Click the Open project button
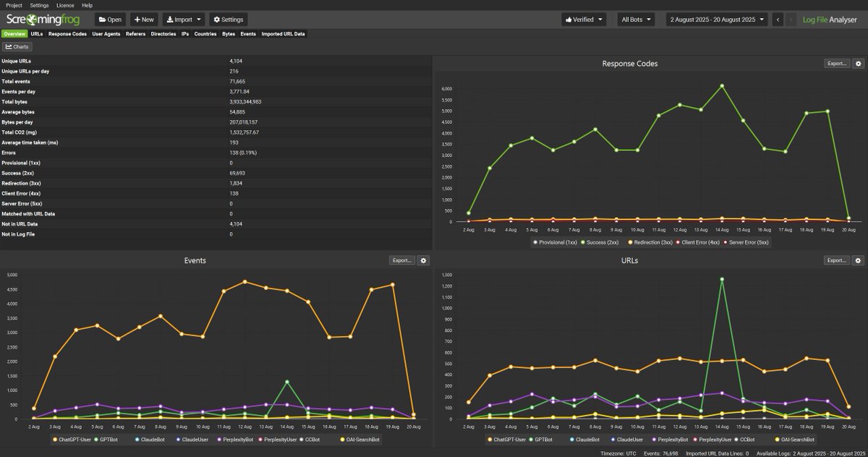The width and height of the screenshot is (868, 457). tap(110, 20)
